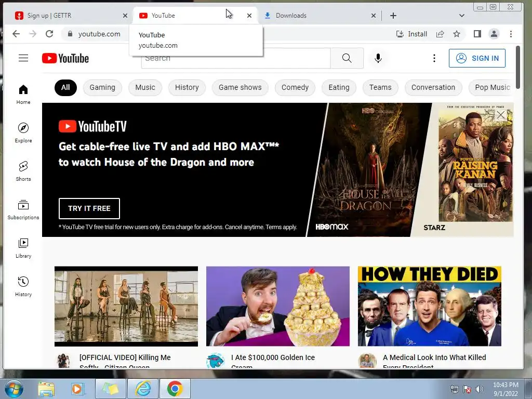Open Killing Me Softly video thumbnail
The image size is (532, 399).
(x=126, y=307)
